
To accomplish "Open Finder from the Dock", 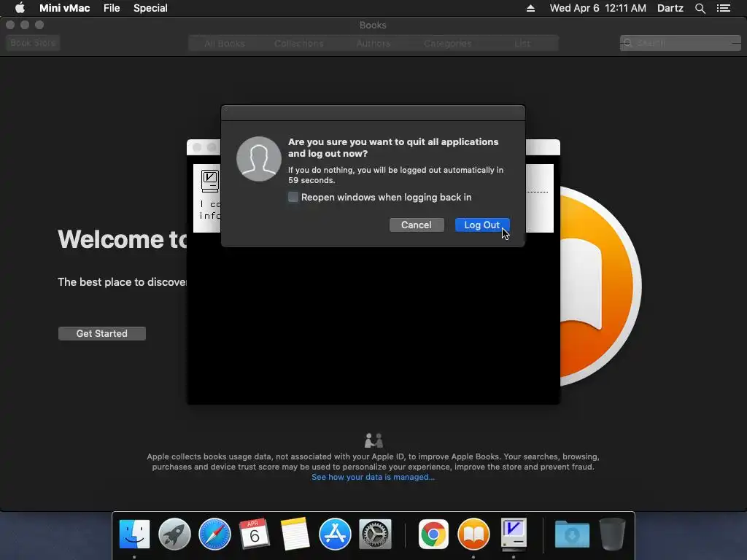I will click(x=134, y=534).
